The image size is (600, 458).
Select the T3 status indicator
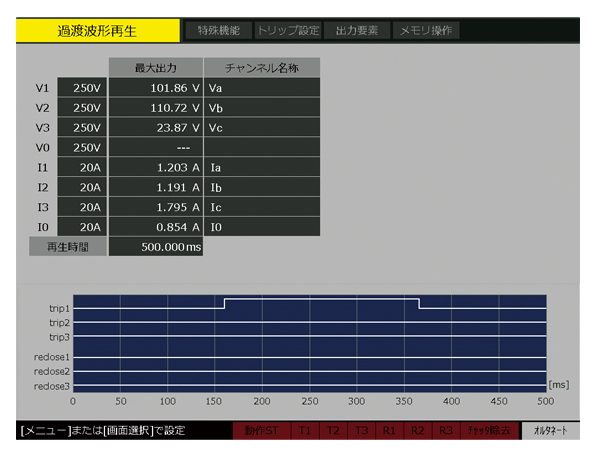click(361, 431)
